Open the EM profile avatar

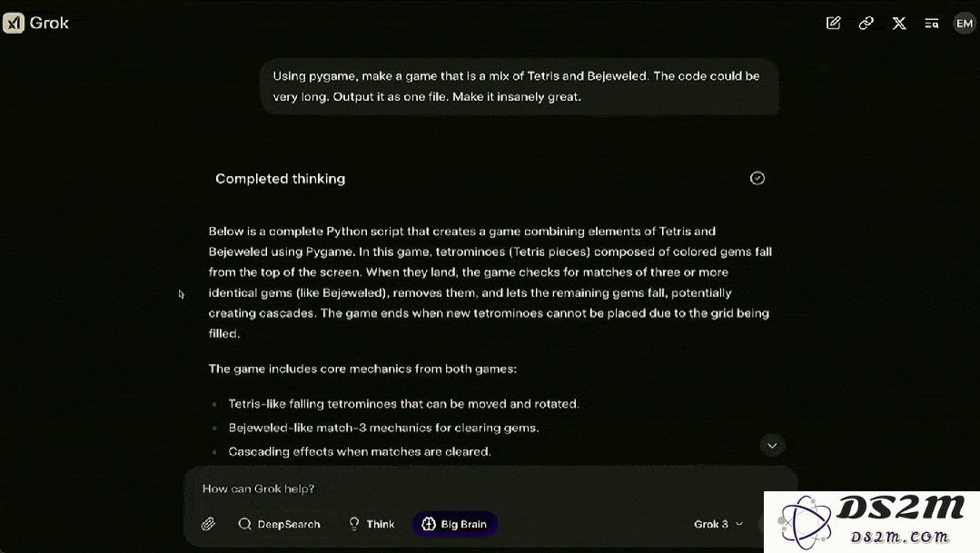pos(965,23)
